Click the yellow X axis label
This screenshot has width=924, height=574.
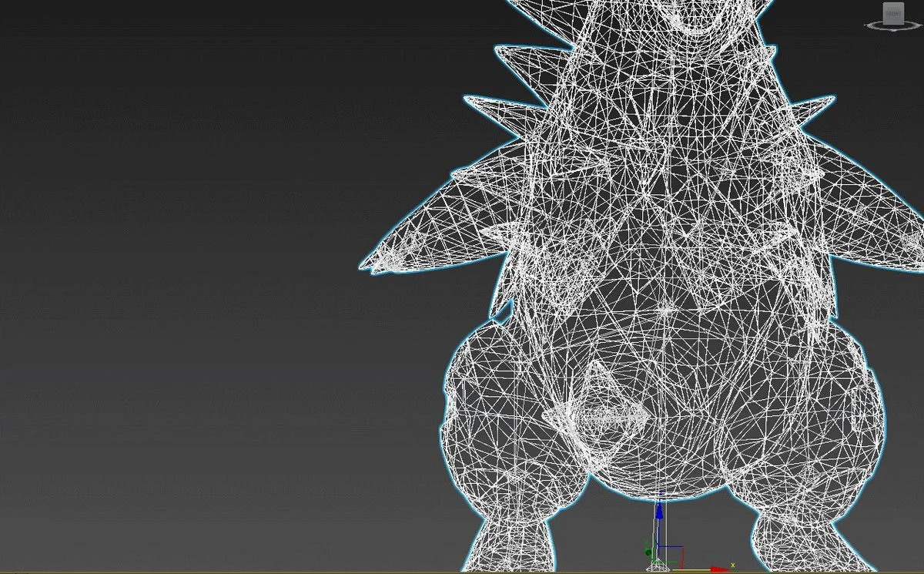coord(733,566)
